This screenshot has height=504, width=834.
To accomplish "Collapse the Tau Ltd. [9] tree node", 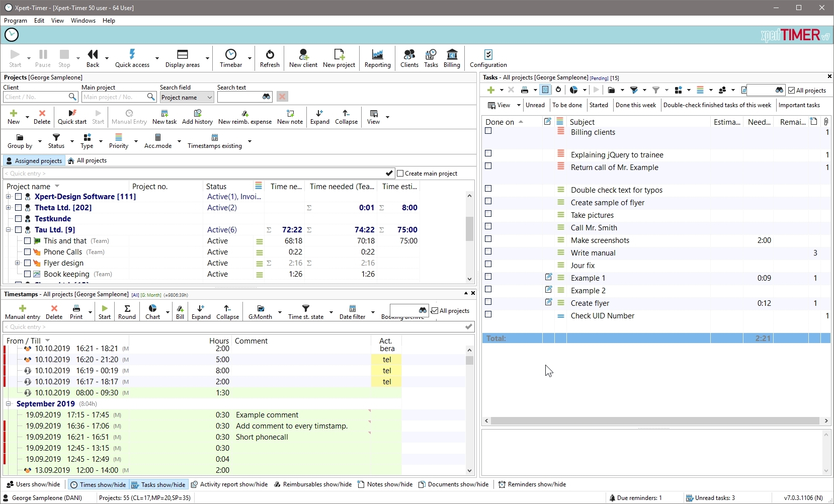I will pos(9,230).
